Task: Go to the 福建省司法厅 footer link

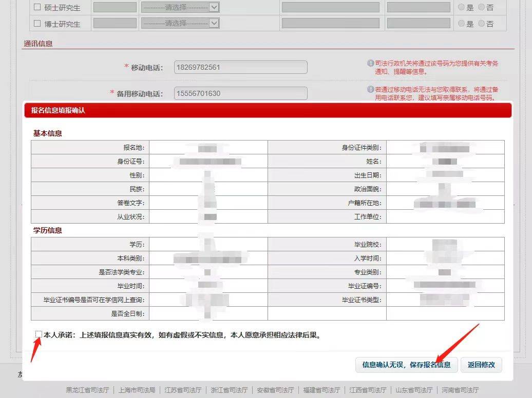Action: click(321, 390)
